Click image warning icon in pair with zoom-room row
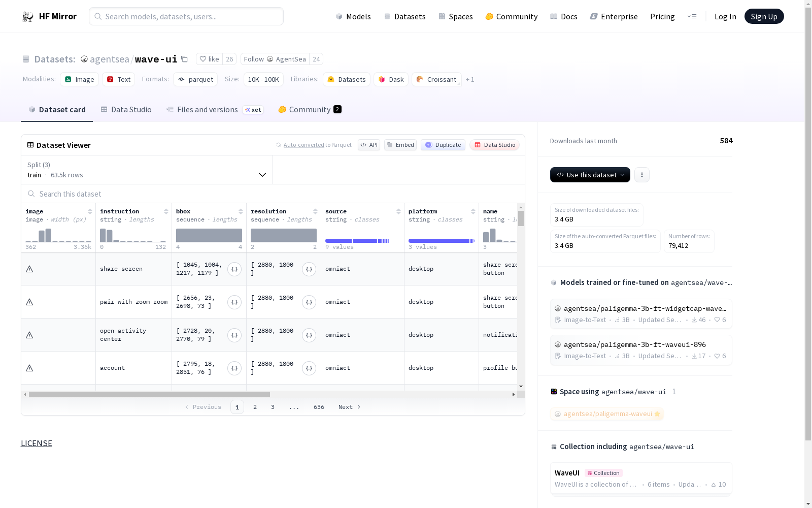812x508 pixels. [x=29, y=302]
